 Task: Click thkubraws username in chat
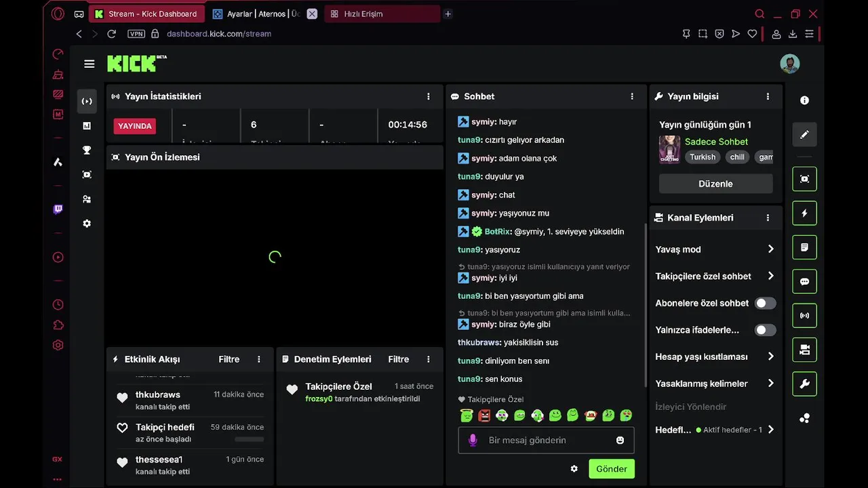479,342
